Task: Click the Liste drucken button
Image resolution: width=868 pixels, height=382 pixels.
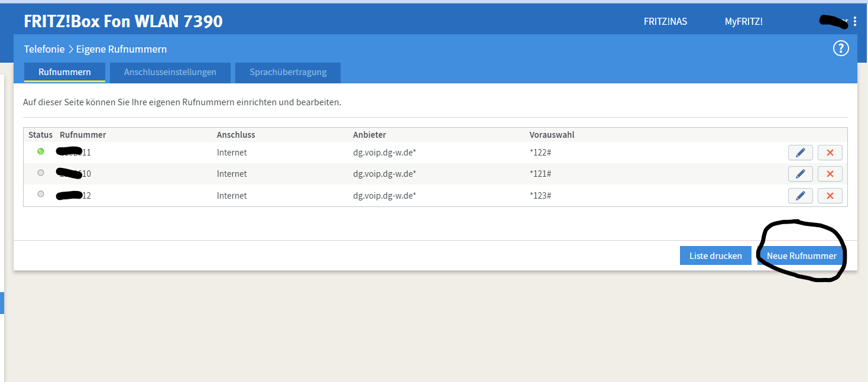Action: click(x=715, y=255)
